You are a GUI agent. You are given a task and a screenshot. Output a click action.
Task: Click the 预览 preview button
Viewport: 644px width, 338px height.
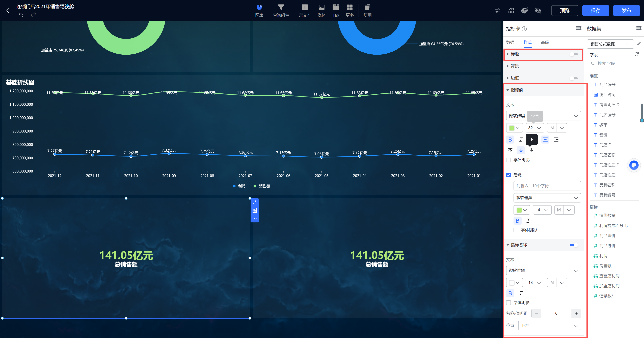click(565, 11)
